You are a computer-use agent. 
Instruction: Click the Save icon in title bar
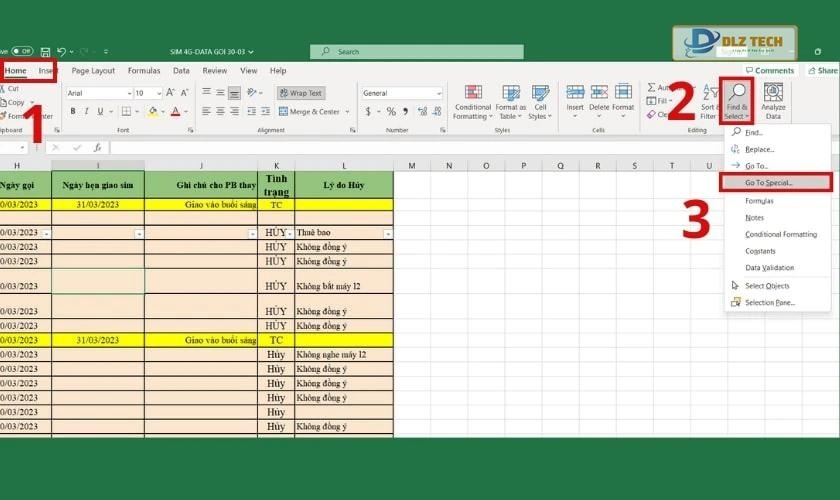[45, 51]
